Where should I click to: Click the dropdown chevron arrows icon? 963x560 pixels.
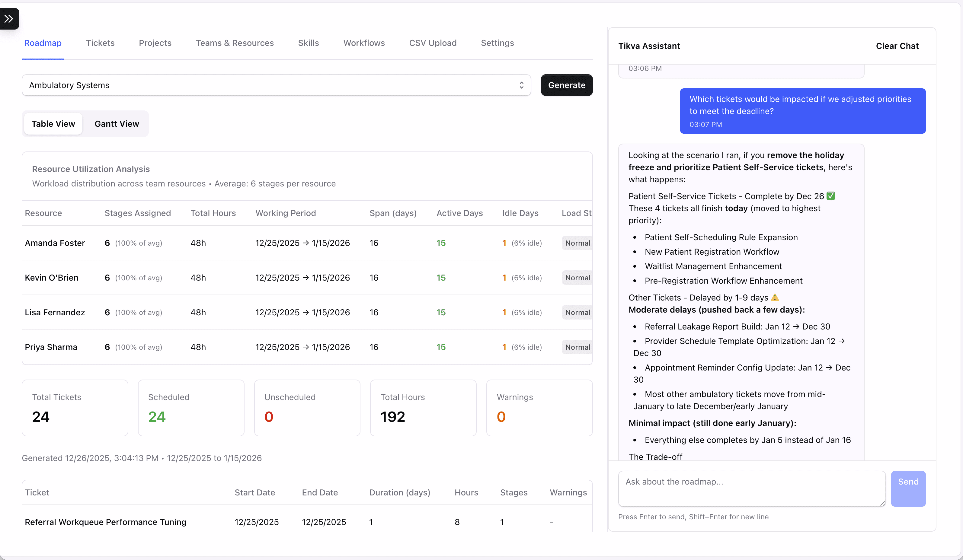(x=521, y=85)
